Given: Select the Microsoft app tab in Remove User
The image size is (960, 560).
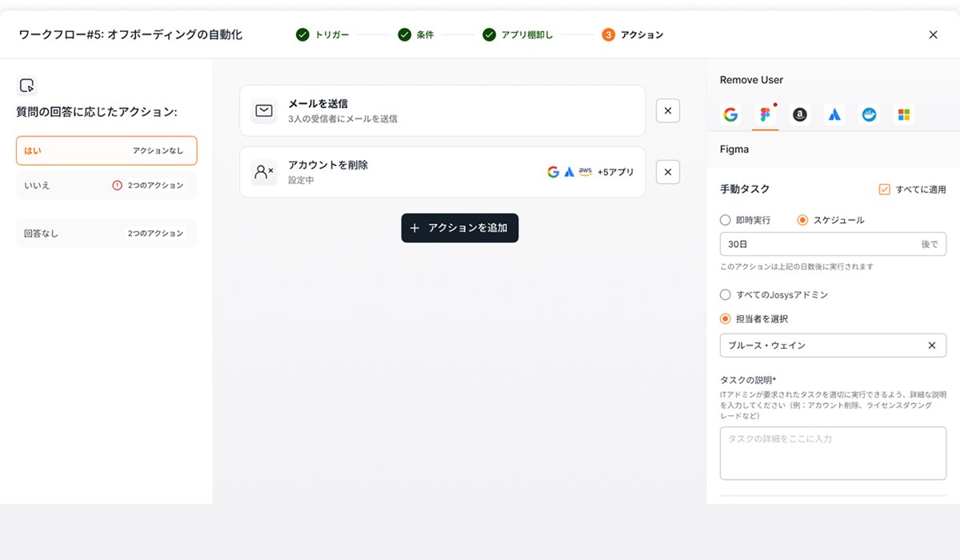Looking at the screenshot, I should click(x=903, y=114).
